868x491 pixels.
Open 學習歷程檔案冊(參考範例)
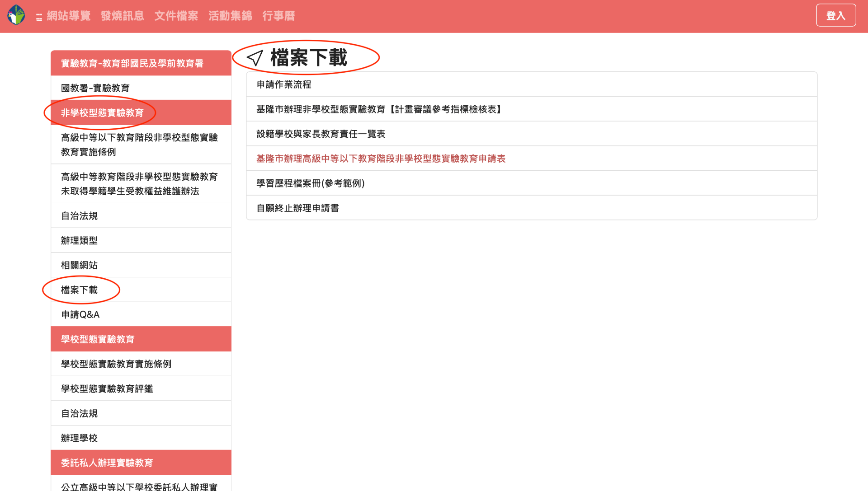click(310, 183)
